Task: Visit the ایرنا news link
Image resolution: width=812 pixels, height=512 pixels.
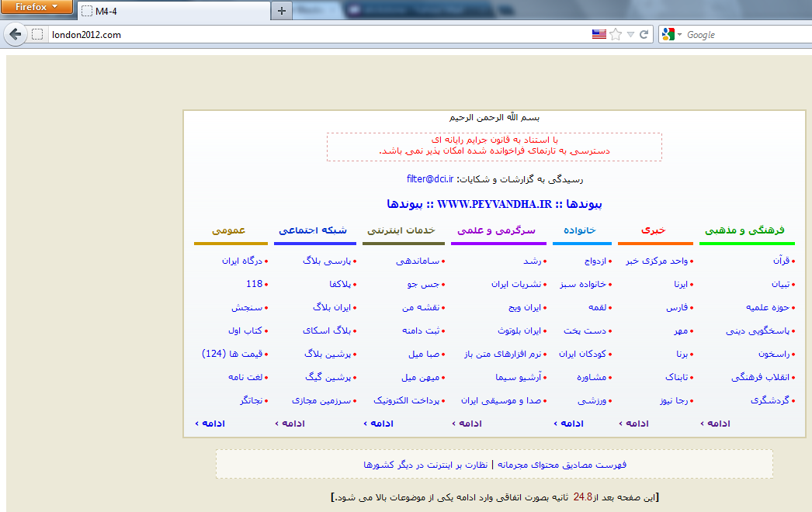Action: coord(681,284)
